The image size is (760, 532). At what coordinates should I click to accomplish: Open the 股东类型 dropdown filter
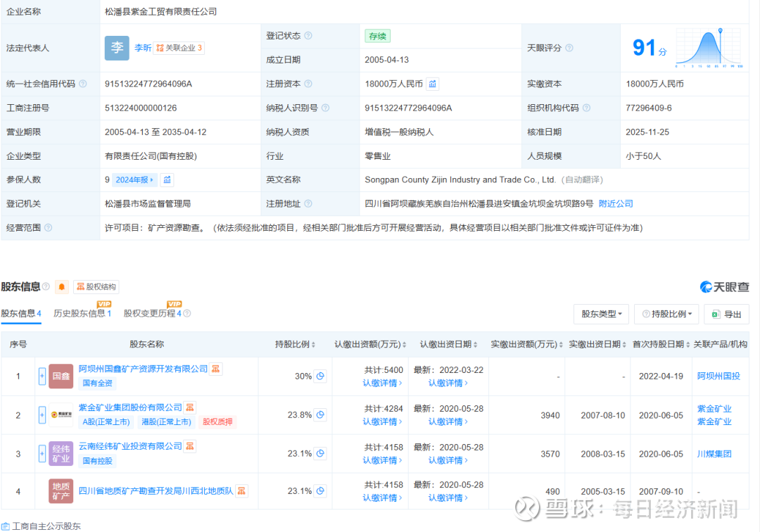(x=601, y=314)
